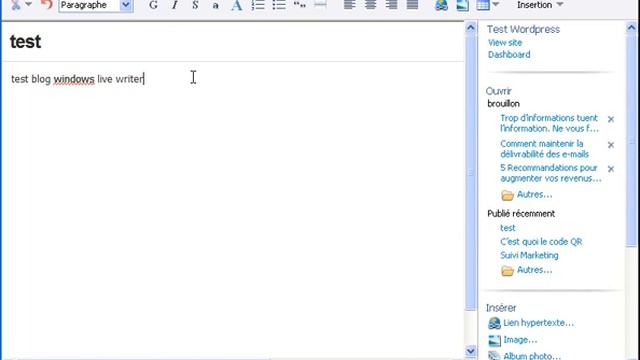Open the cut/paste dropdown arrow
640x360 pixels.
(x=29, y=4)
